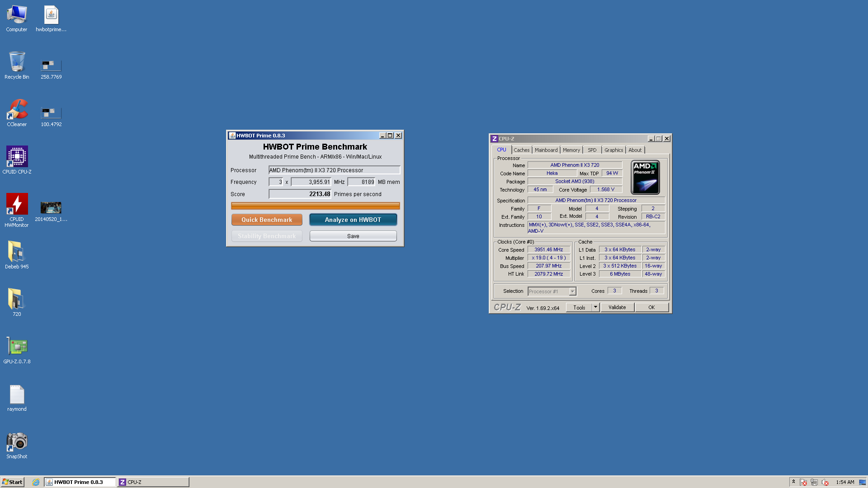Switch to the SPD tab
The height and width of the screenshot is (488, 868).
[592, 150]
